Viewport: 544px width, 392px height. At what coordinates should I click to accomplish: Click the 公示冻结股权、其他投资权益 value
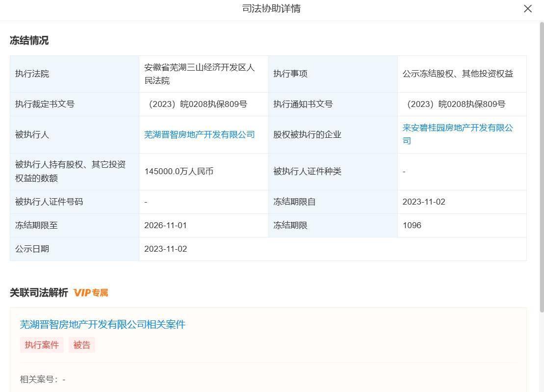[x=458, y=74]
